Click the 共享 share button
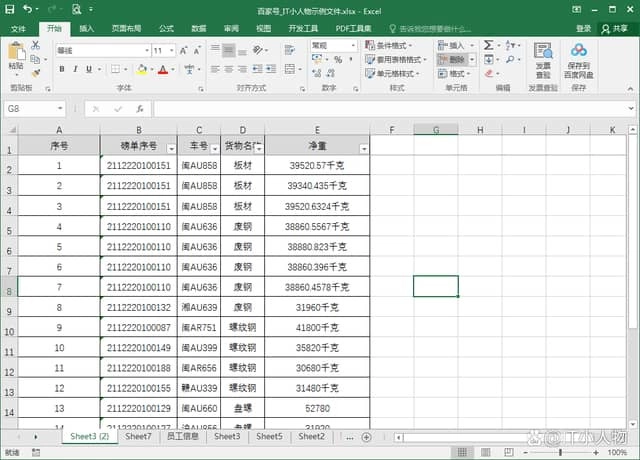Screen dimensions: 640x460 tap(617, 29)
